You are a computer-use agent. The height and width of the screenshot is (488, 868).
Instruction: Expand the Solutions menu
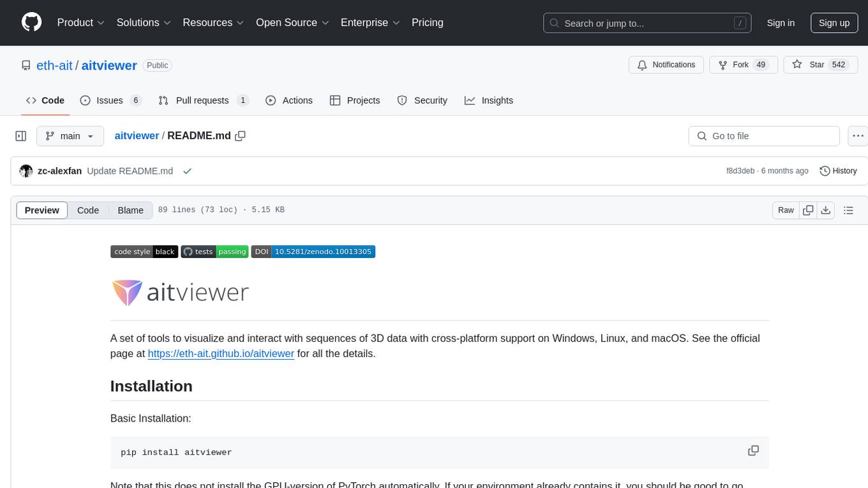144,22
